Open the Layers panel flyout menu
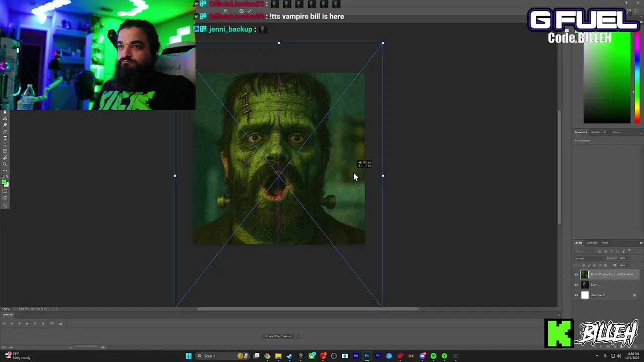Screen dimensions: 644x362 coord(641,243)
